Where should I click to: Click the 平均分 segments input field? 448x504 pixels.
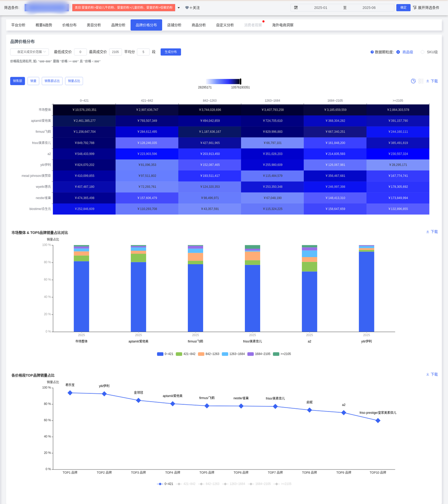(143, 52)
